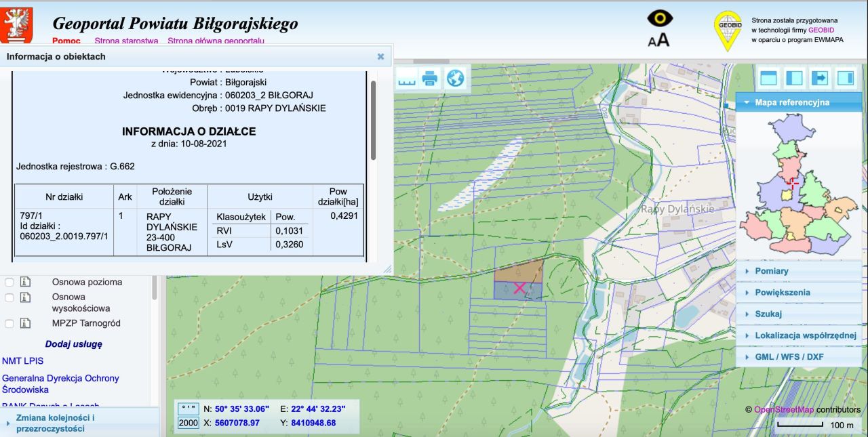Open the Pomoc menu link
This screenshot has height=437, width=868.
pyautogui.click(x=66, y=41)
